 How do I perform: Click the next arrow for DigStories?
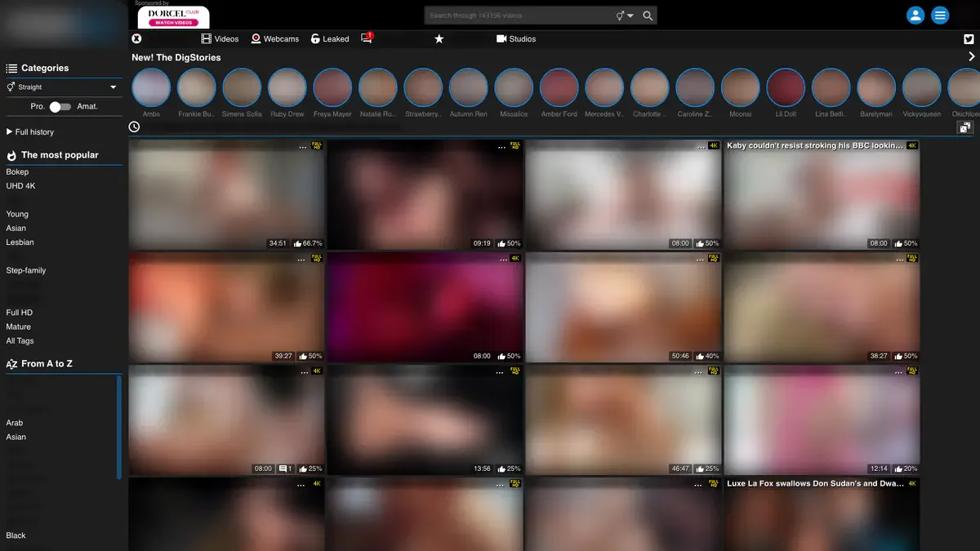point(972,56)
